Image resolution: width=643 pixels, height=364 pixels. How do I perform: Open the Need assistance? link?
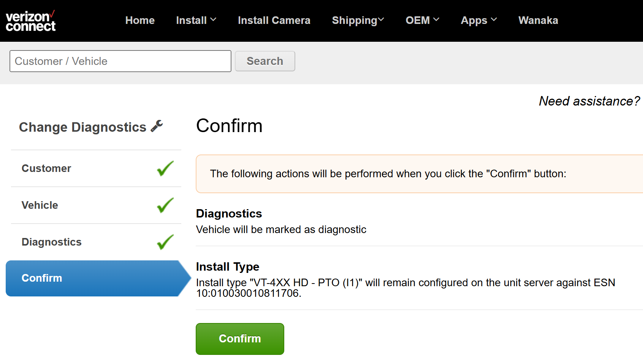tap(589, 101)
